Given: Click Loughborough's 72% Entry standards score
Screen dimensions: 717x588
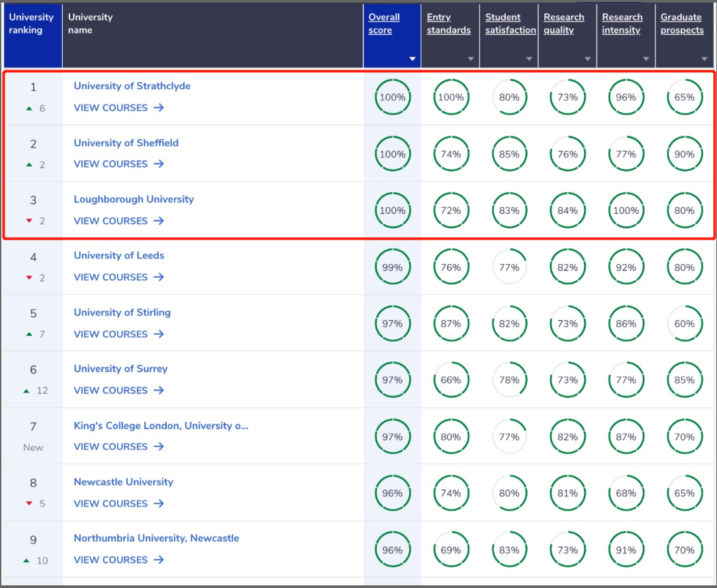Looking at the screenshot, I should coord(451,211).
